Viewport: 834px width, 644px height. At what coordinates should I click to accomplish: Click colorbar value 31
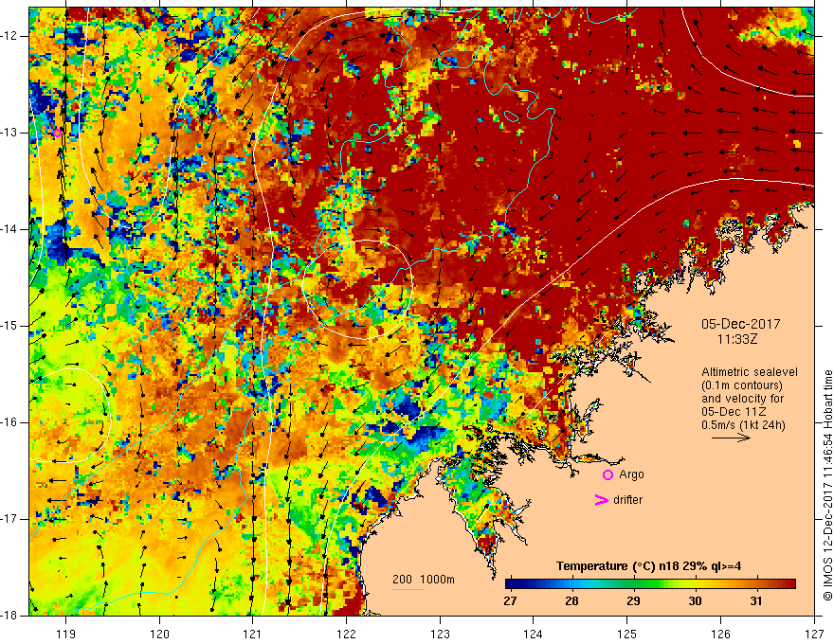[x=756, y=601]
